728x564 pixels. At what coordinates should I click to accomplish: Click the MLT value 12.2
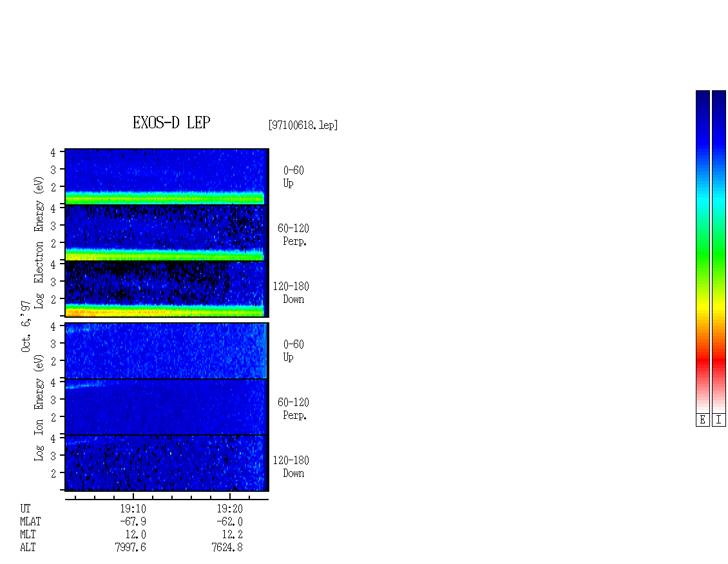tap(232, 535)
